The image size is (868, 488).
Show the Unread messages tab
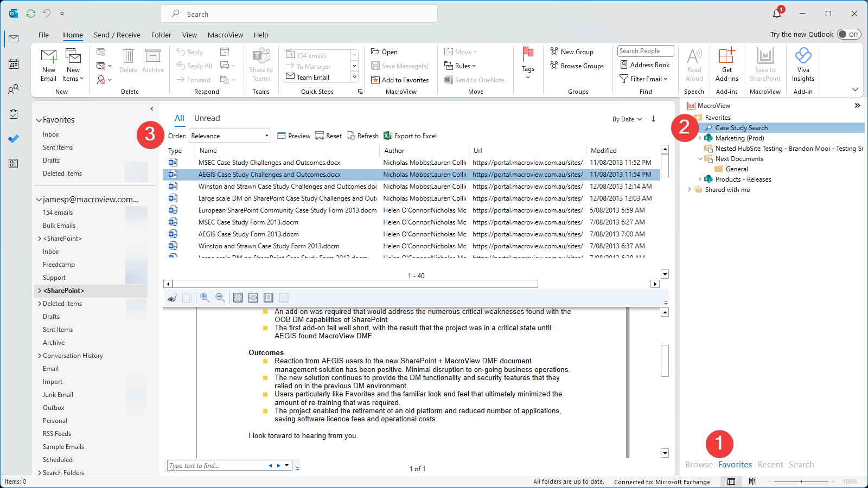coord(207,118)
